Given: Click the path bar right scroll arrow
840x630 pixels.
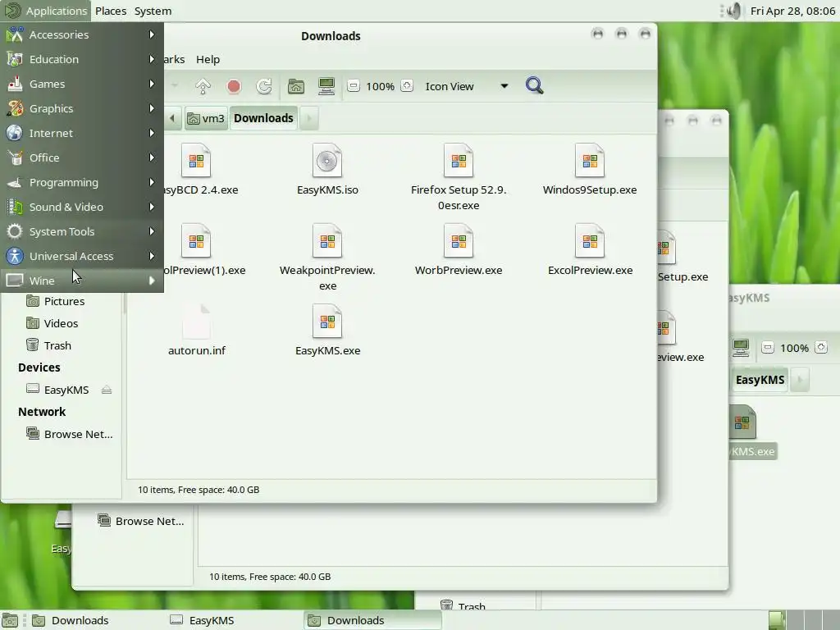Looking at the screenshot, I should (309, 118).
